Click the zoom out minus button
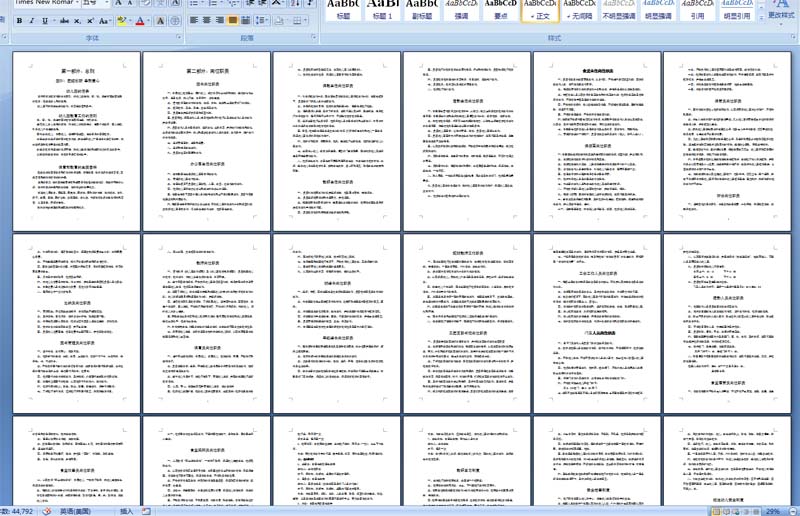 pyautogui.click(x=793, y=511)
